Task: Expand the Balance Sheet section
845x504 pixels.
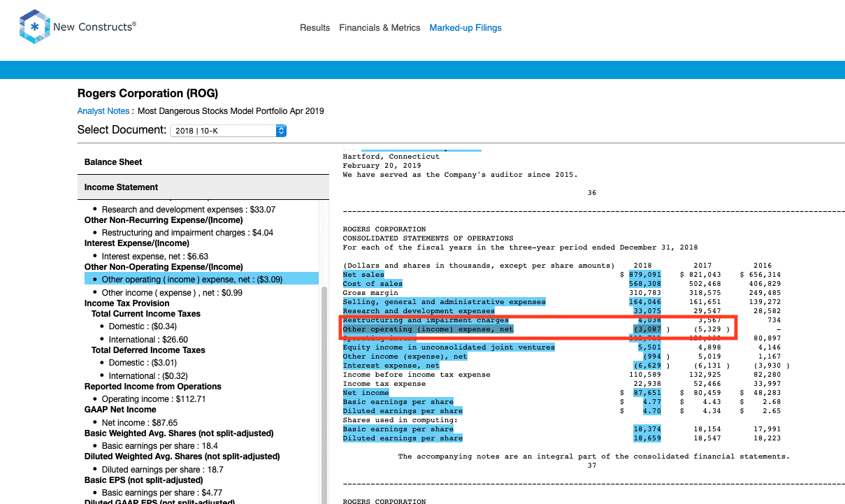Action: [203, 162]
